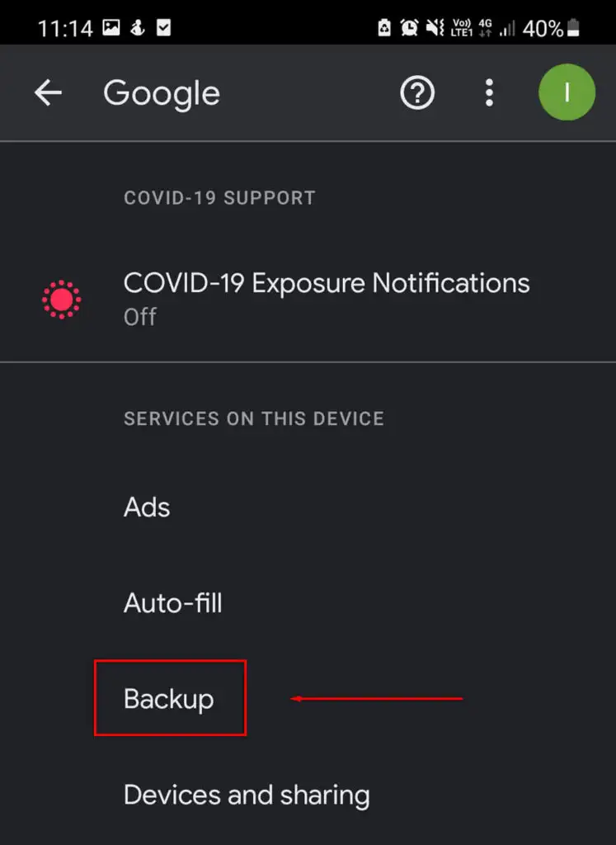The width and height of the screenshot is (616, 845).
Task: Open COVID-19 Exposure Notifications setting
Action: tap(308, 299)
